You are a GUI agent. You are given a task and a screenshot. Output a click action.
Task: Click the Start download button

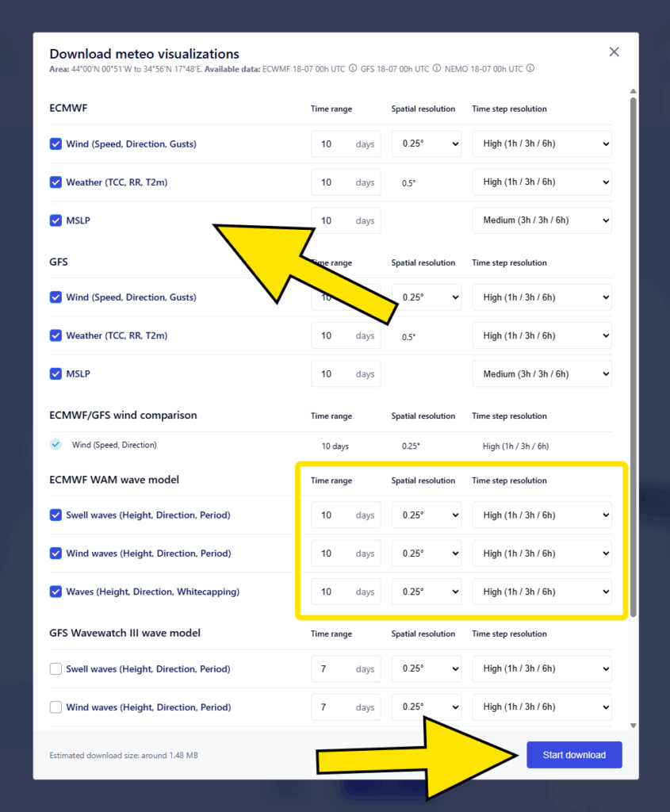[574, 755]
